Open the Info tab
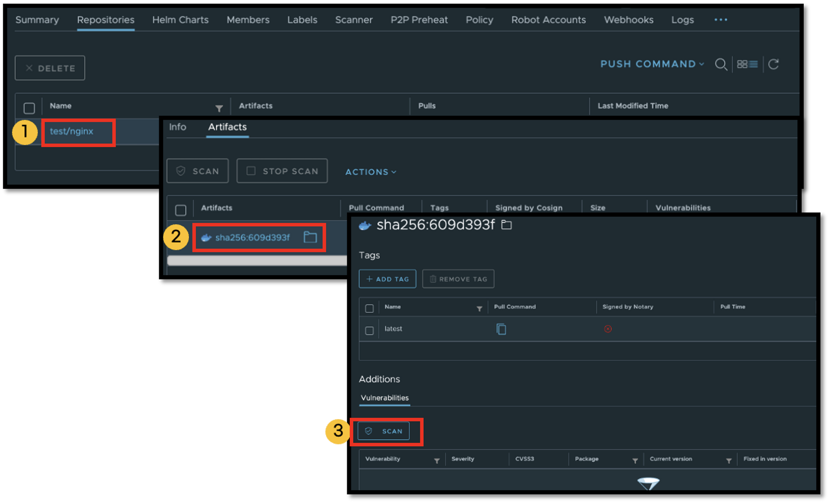Screen dimensions: 830x504 (x=177, y=127)
